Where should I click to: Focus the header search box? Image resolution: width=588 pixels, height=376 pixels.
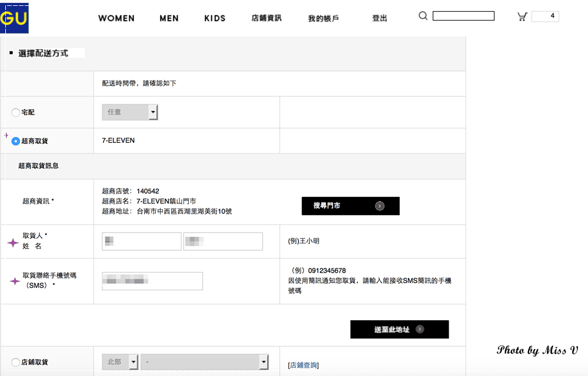click(x=463, y=16)
